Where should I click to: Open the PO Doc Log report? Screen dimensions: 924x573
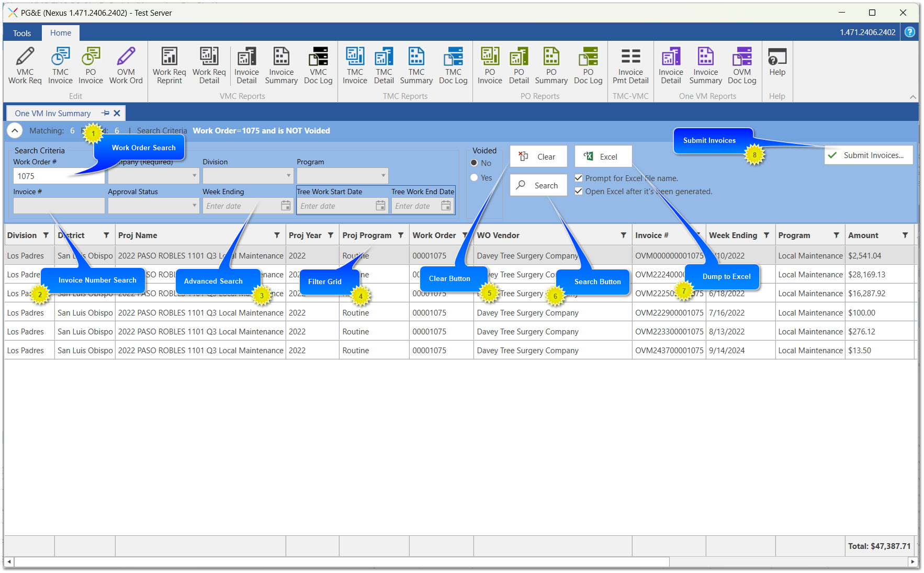588,65
